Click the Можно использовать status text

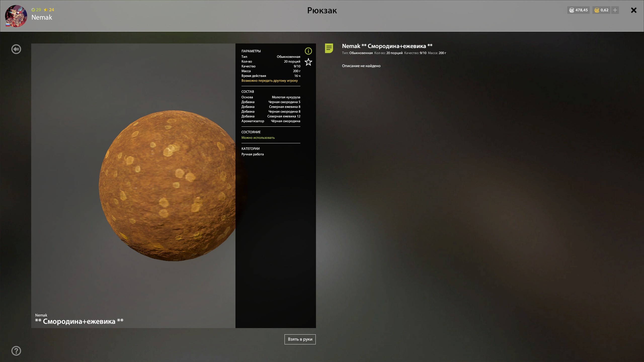pos(258,138)
